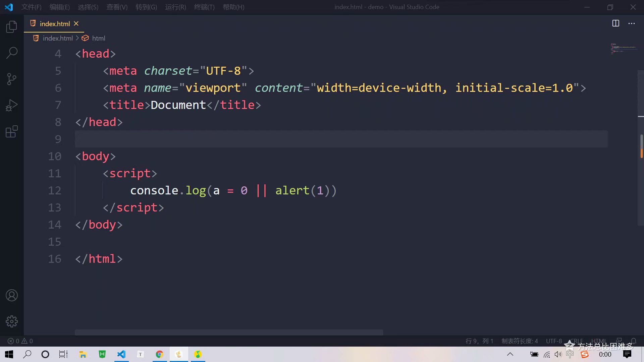Open the errors and warnings status item

point(20,341)
